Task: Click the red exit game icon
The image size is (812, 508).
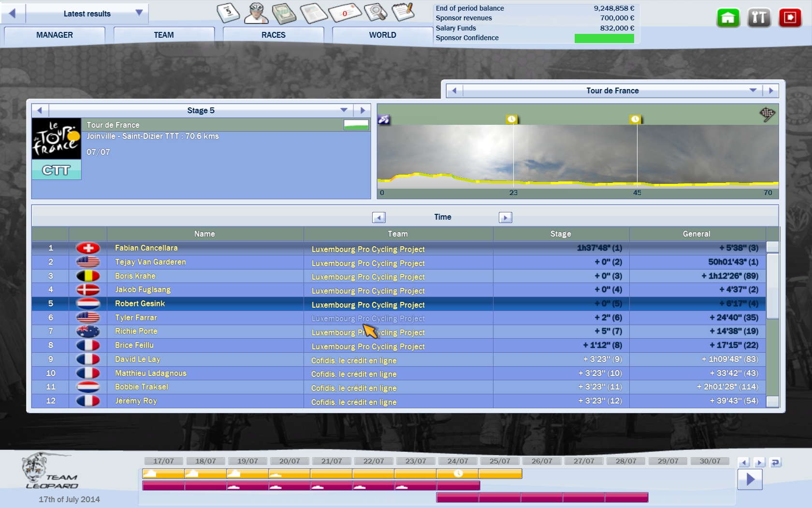Action: (790, 18)
